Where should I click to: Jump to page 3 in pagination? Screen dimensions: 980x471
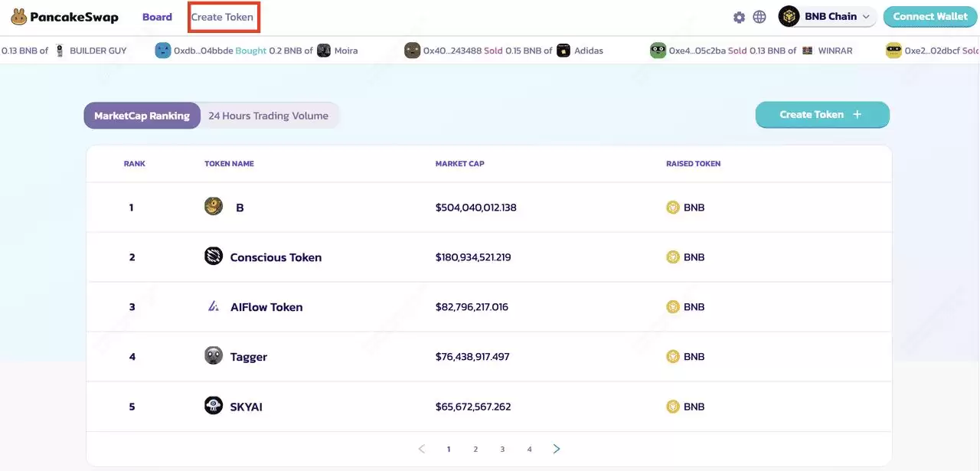(502, 449)
